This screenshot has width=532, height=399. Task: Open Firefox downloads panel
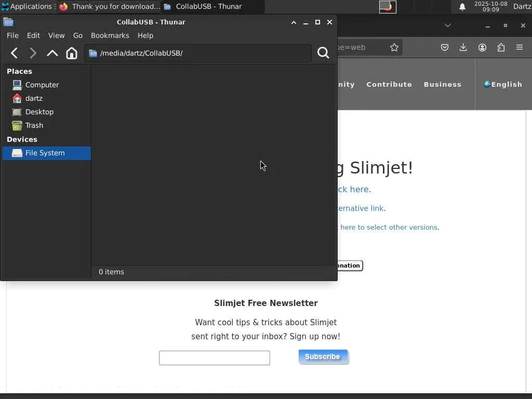pyautogui.click(x=463, y=47)
